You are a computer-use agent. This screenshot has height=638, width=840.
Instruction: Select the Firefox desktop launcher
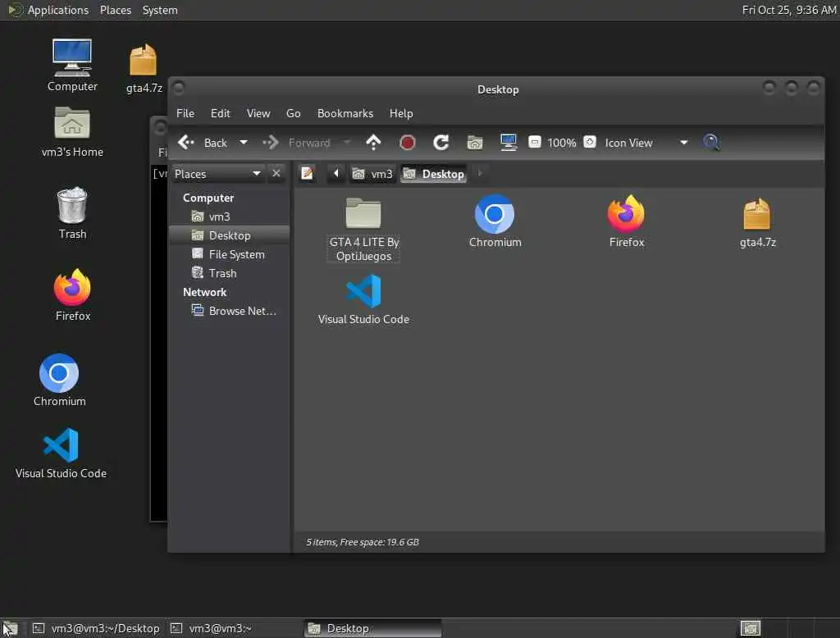[x=73, y=295]
